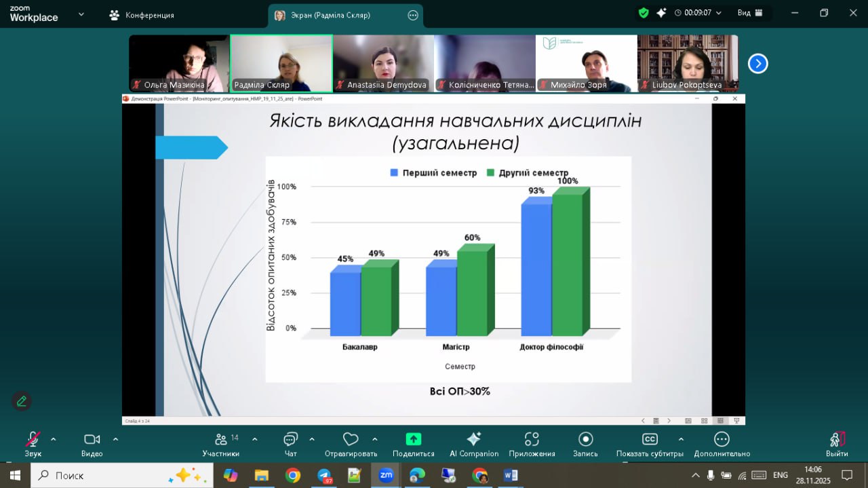Switch PowerPoint to Reading view
868x488 pixels.
point(720,421)
